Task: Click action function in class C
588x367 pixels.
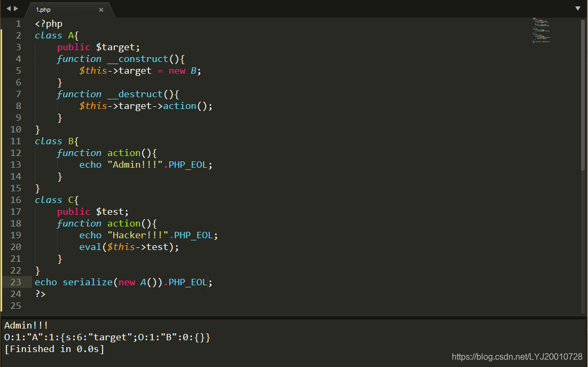Action: tap(124, 224)
